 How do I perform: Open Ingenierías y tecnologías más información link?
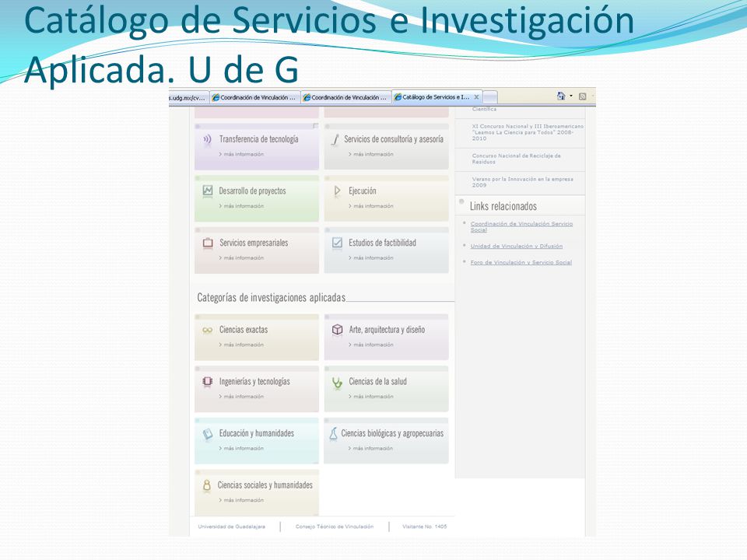pos(241,397)
